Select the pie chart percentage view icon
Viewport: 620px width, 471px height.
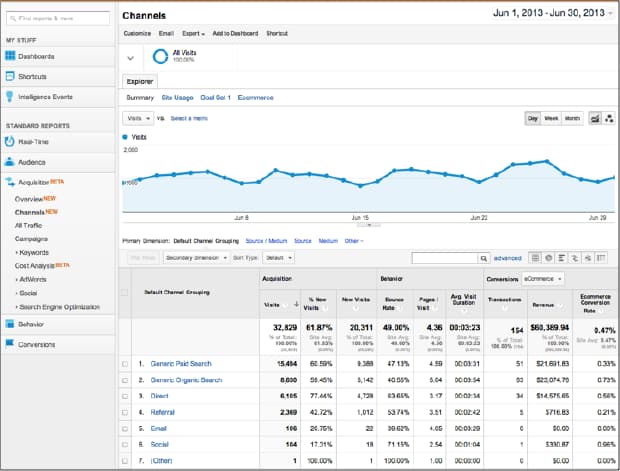[549, 257]
